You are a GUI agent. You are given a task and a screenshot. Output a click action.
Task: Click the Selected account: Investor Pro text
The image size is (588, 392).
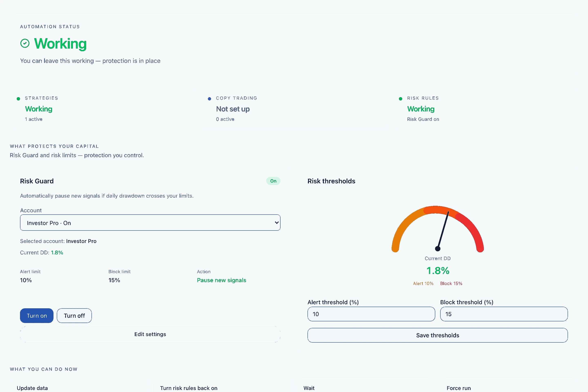click(58, 241)
